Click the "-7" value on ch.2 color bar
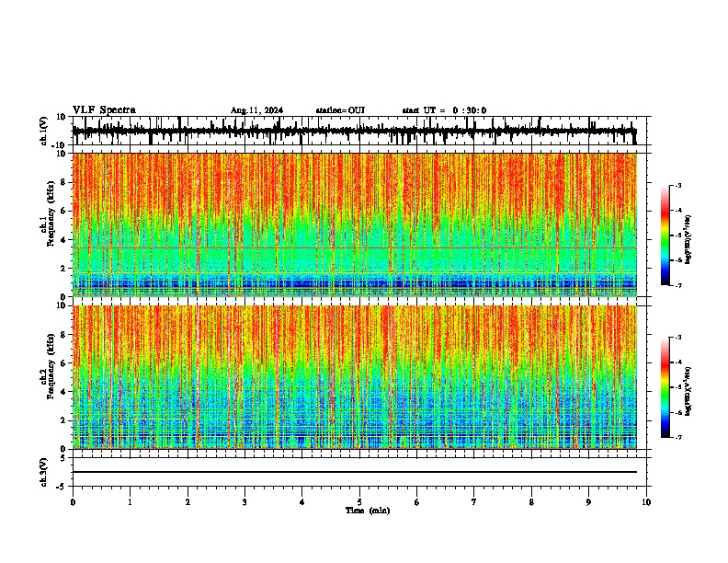728x563 pixels. pos(677,438)
